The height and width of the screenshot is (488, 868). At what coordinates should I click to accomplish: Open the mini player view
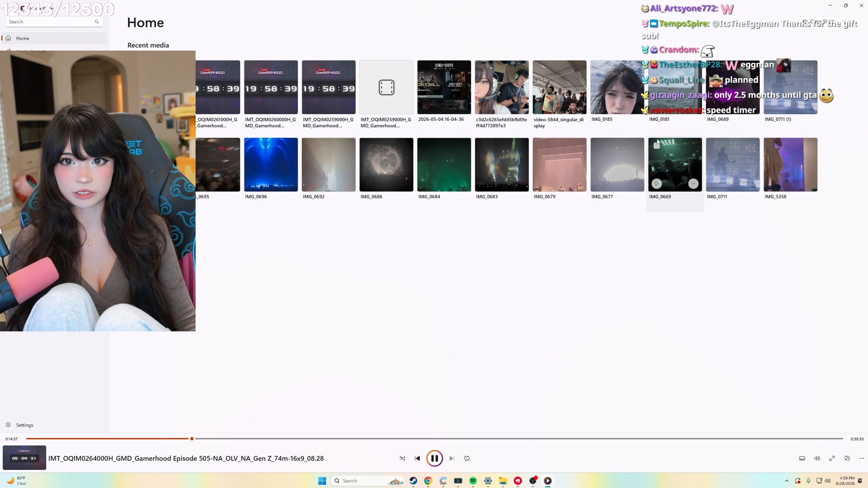(x=847, y=458)
